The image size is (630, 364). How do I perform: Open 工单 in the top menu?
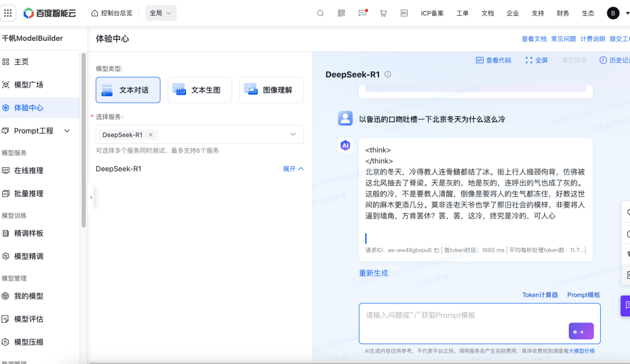point(463,13)
